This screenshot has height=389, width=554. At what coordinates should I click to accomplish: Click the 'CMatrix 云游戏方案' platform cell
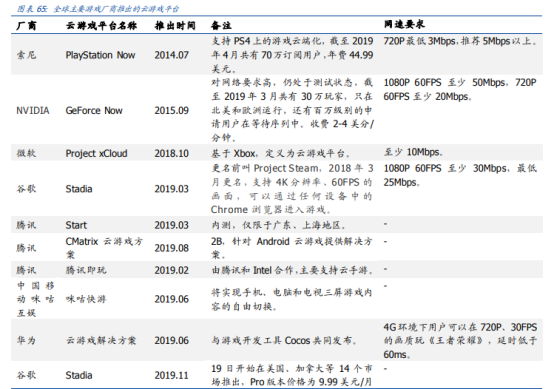[x=104, y=248]
